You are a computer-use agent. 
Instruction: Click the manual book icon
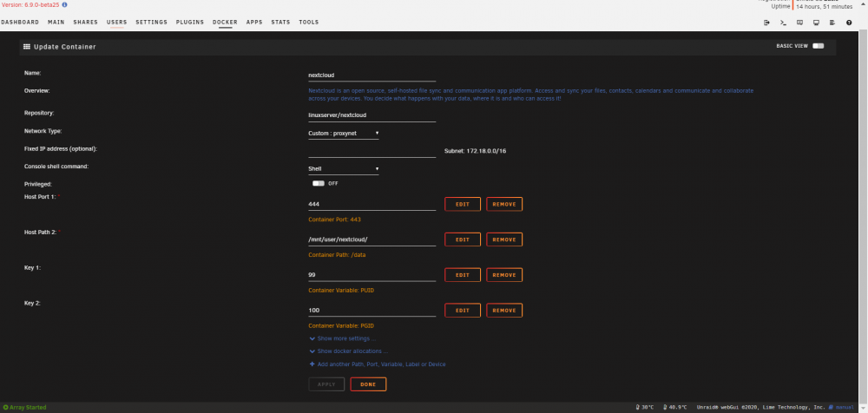831,408
